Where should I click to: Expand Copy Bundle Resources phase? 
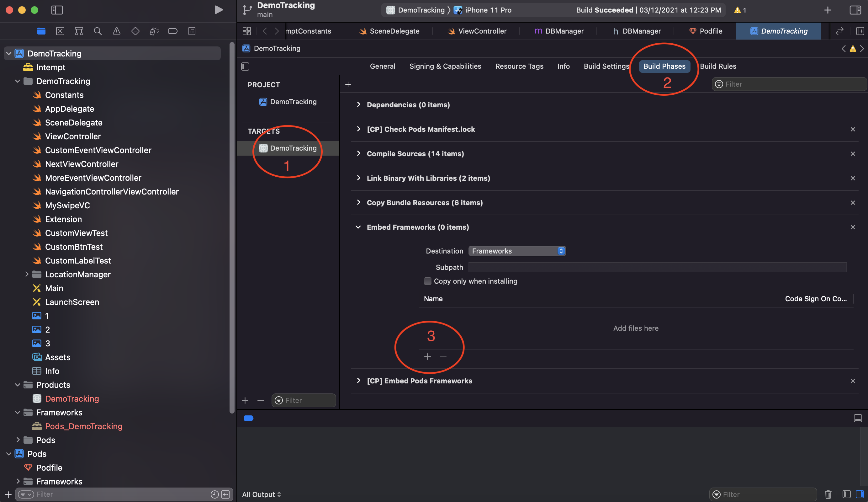tap(358, 202)
